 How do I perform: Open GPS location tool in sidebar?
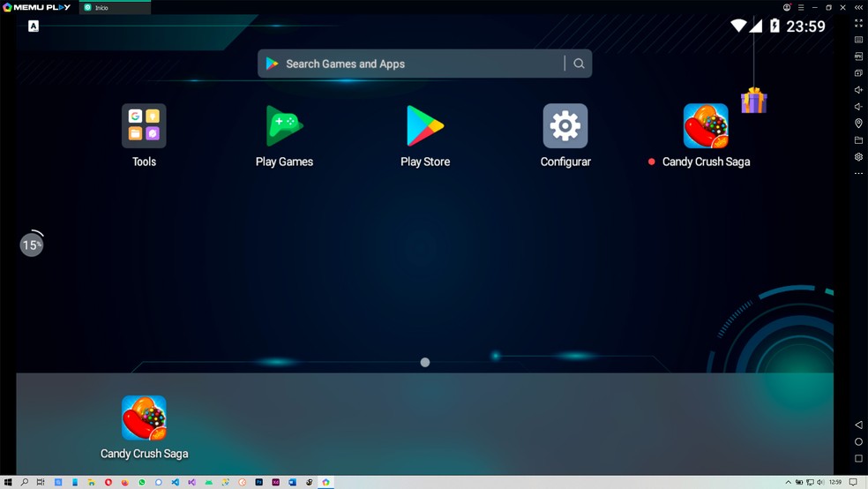(x=858, y=123)
